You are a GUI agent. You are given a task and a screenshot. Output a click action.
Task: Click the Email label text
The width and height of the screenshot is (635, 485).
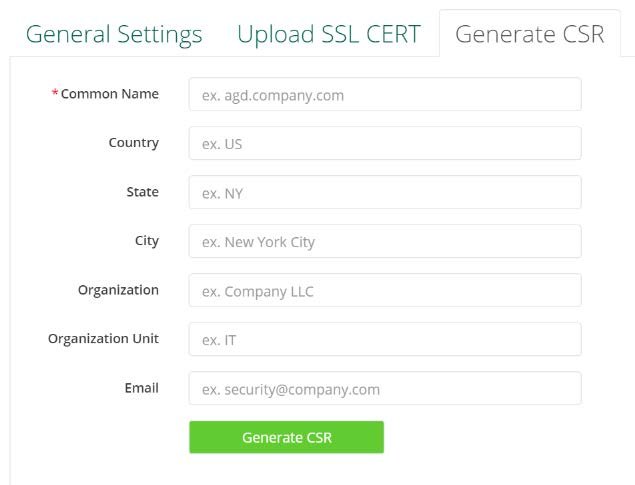coord(141,388)
